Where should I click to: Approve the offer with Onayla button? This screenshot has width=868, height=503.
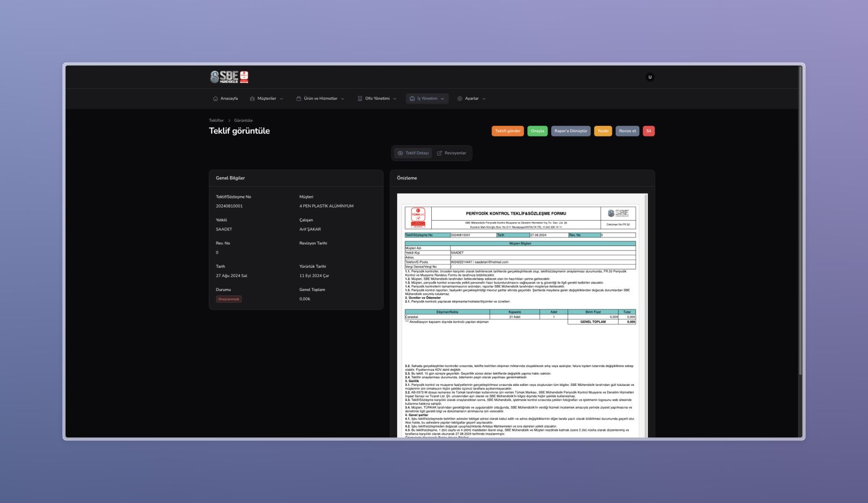tap(537, 131)
